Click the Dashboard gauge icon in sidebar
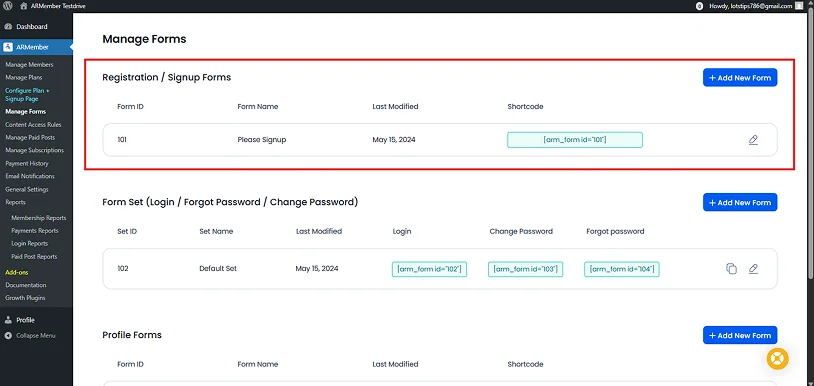Image resolution: width=814 pixels, height=386 pixels. click(x=8, y=26)
